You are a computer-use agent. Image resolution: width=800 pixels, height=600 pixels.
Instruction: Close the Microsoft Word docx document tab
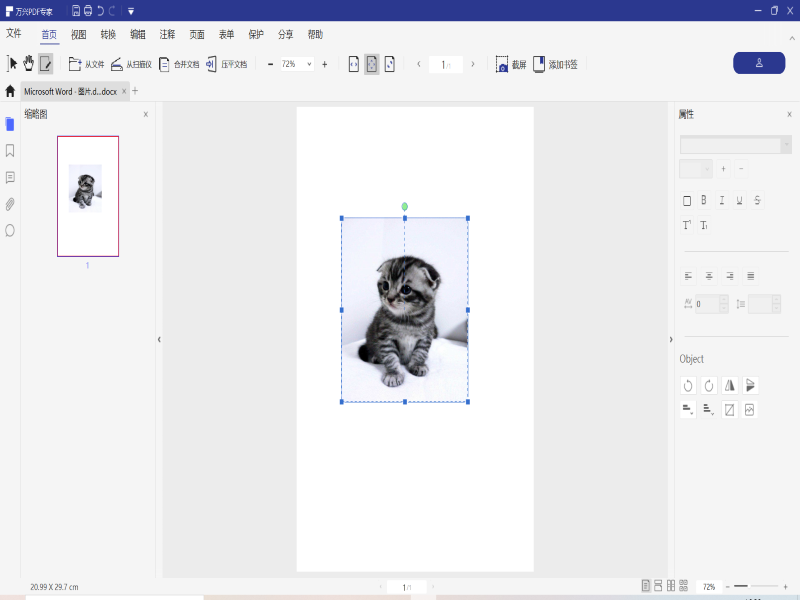(124, 91)
